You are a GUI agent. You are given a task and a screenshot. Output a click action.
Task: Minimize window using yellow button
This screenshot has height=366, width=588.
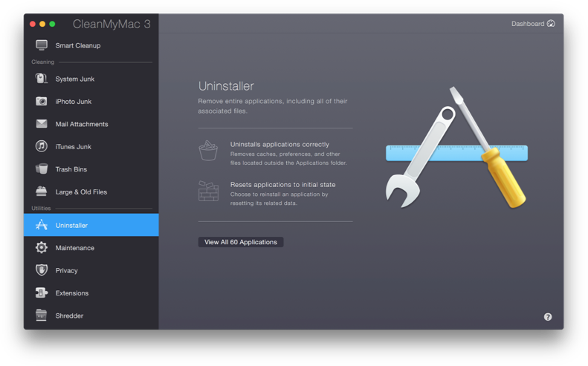pos(42,24)
